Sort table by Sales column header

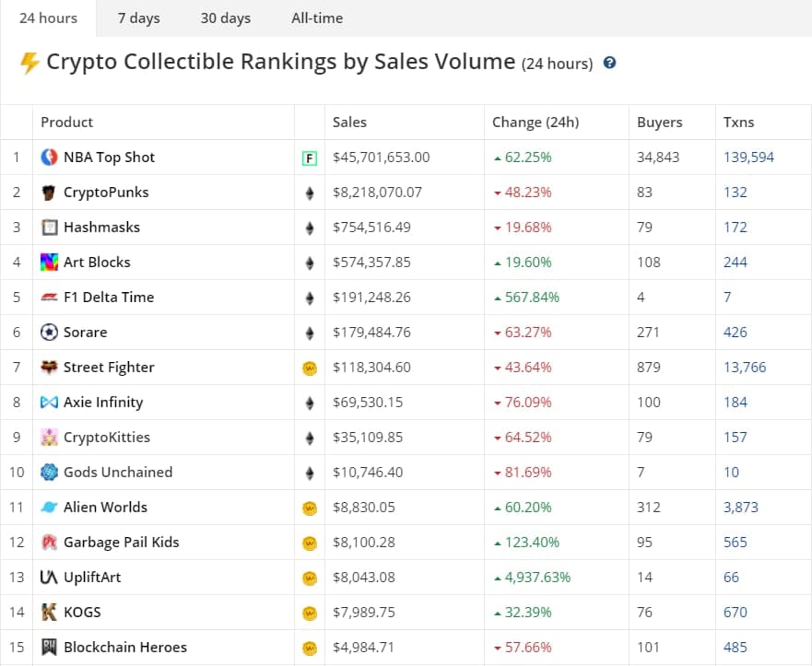(349, 123)
